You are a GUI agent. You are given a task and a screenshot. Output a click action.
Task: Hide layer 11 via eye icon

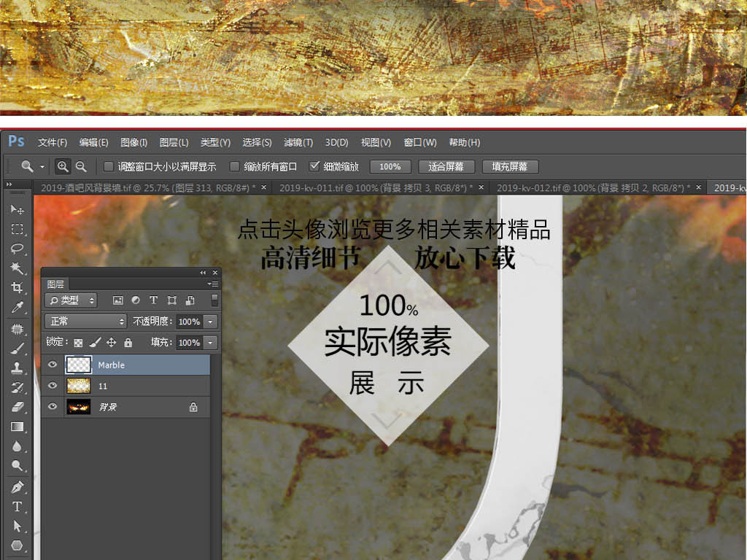pos(53,386)
